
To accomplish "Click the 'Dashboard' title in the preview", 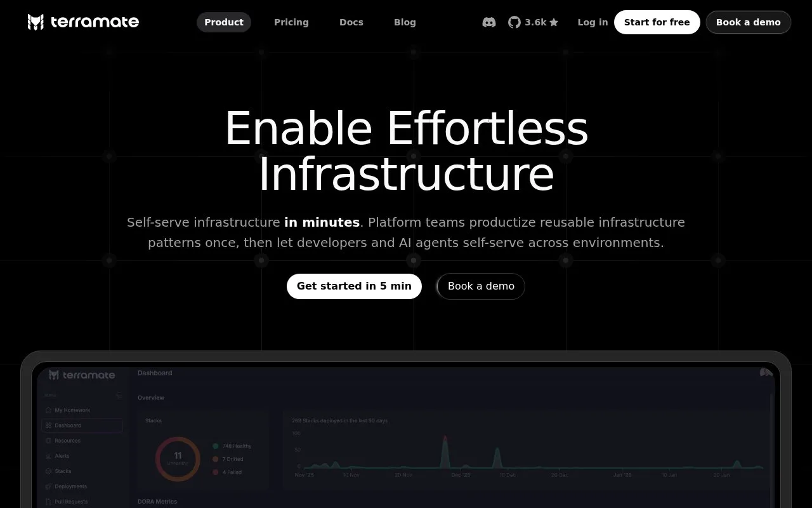I will pos(155,373).
